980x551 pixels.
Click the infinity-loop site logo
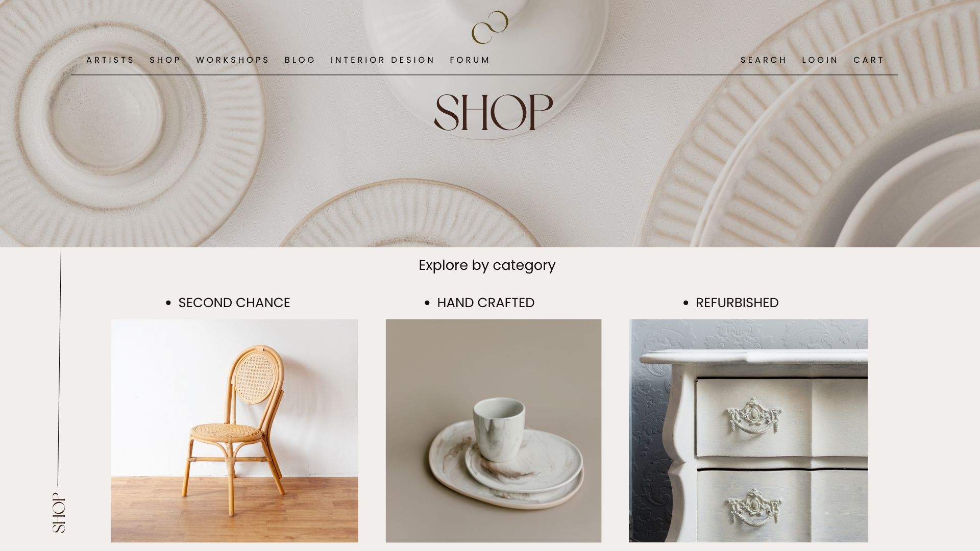tap(490, 27)
